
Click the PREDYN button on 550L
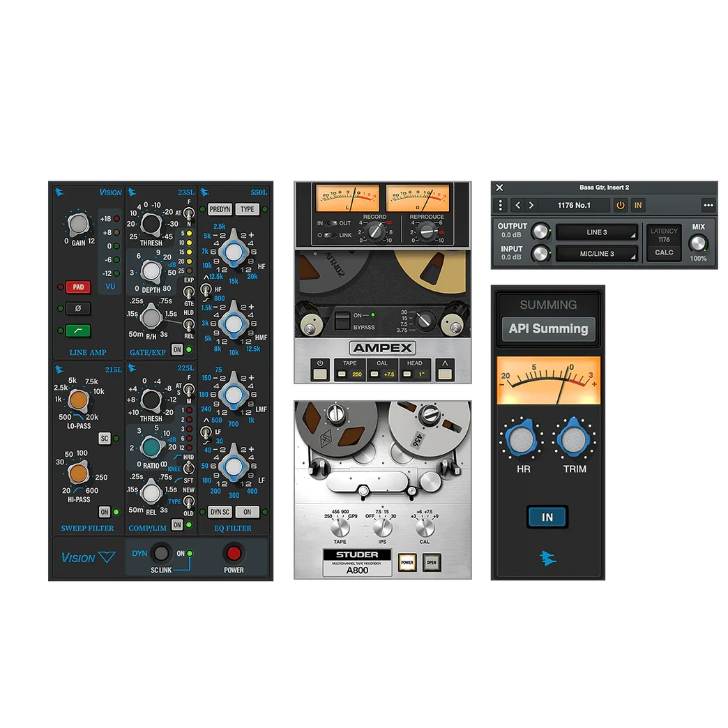tap(220, 209)
